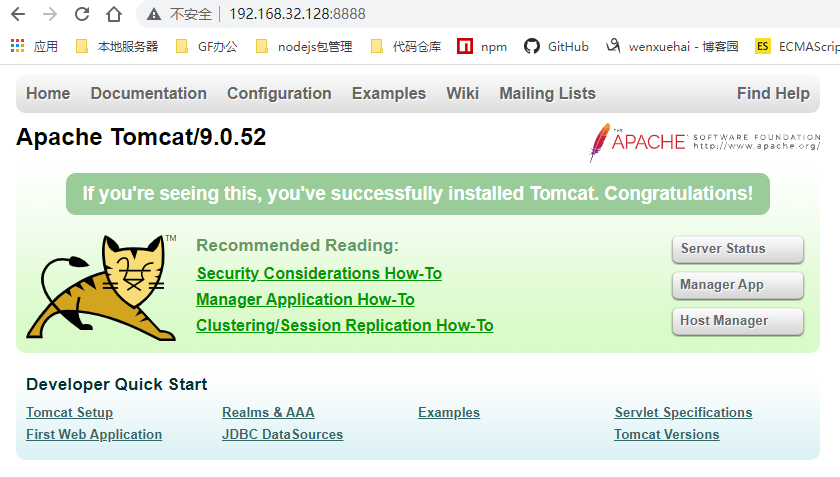840x477 pixels.
Task: Open the Servlet Specifications link
Action: click(684, 413)
